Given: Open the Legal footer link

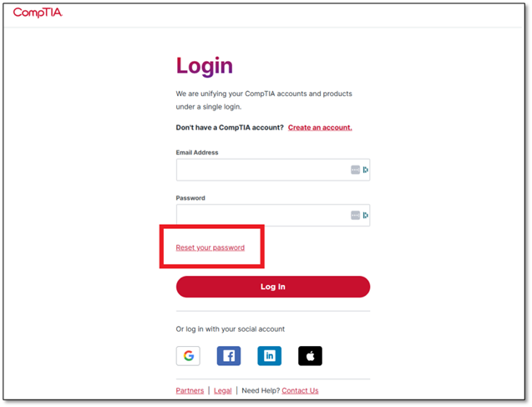Looking at the screenshot, I should tap(222, 391).
